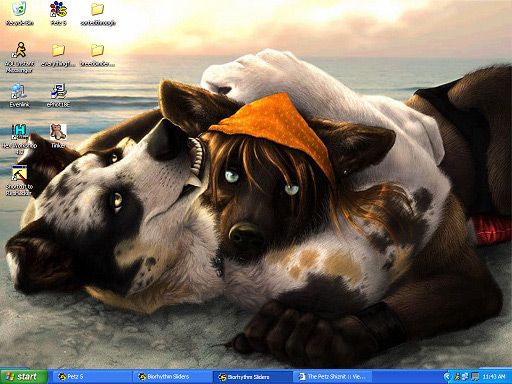This screenshot has width=512, height=384.
Task: Click the Windows Start button
Action: [x=23, y=377]
